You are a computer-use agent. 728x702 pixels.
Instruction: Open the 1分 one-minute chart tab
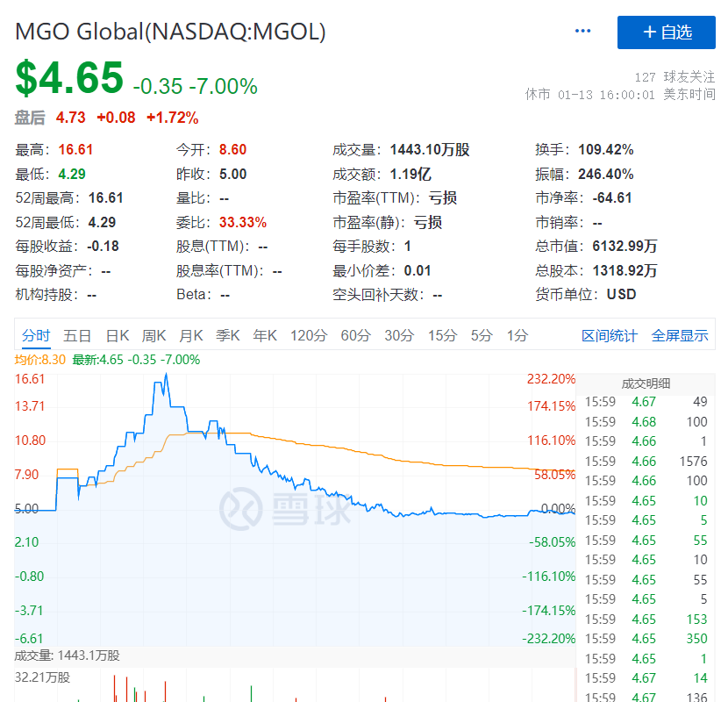pyautogui.click(x=516, y=335)
